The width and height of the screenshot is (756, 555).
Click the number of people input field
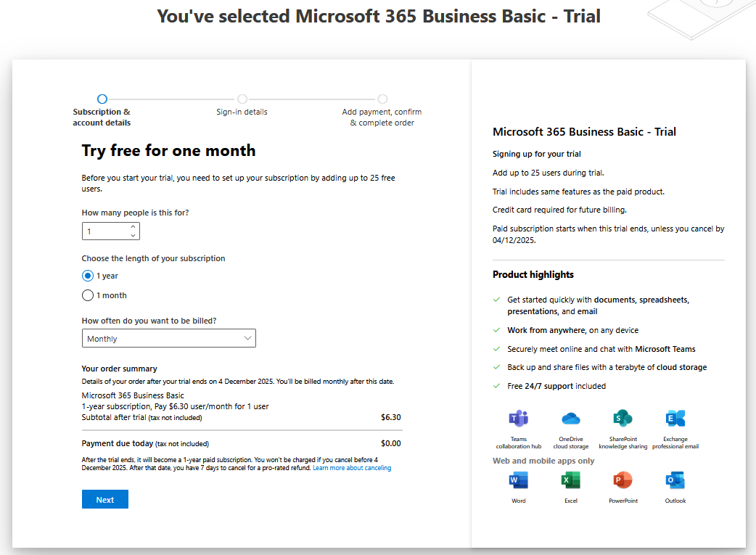tap(104, 231)
